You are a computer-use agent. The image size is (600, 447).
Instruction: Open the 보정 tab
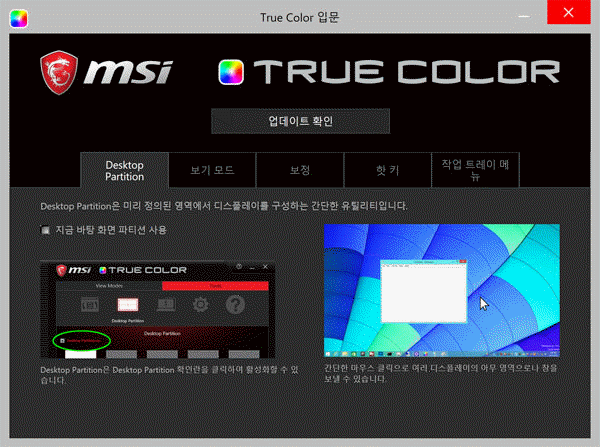(300, 170)
